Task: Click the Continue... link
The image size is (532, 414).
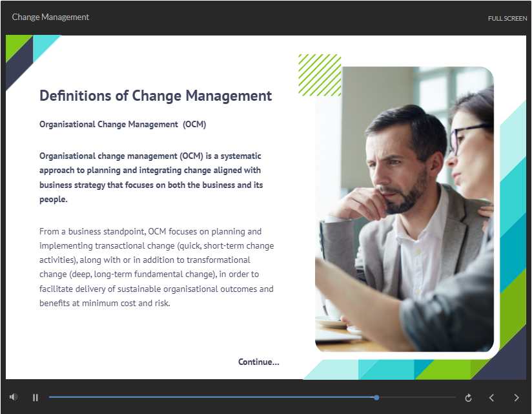Action: (258, 362)
